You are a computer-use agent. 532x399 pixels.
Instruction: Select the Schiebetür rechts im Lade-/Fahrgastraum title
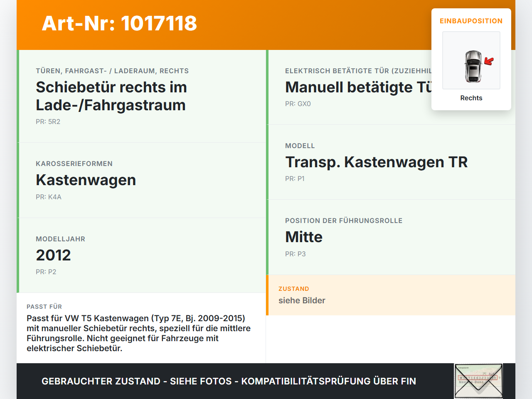click(111, 96)
